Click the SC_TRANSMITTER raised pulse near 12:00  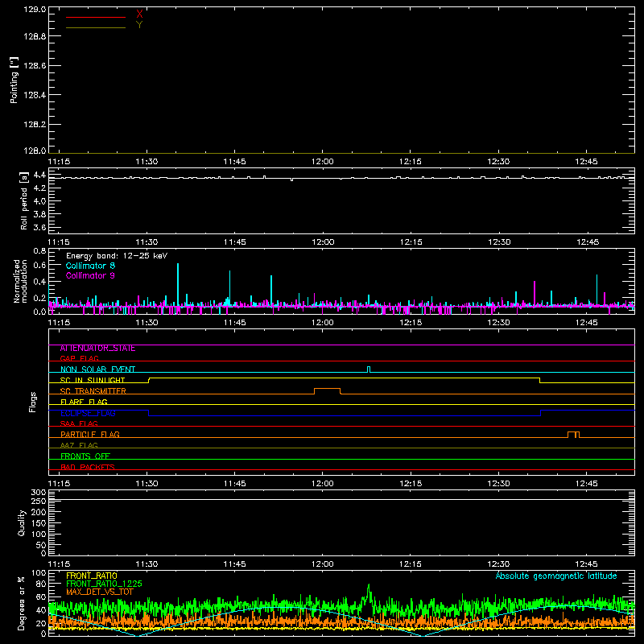point(328,390)
